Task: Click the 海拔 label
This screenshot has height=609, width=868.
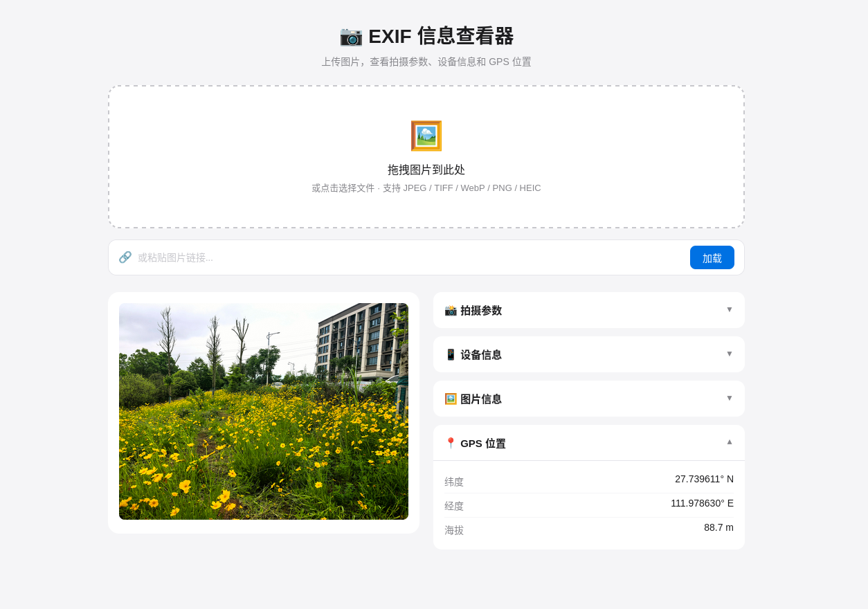Action: tap(454, 530)
